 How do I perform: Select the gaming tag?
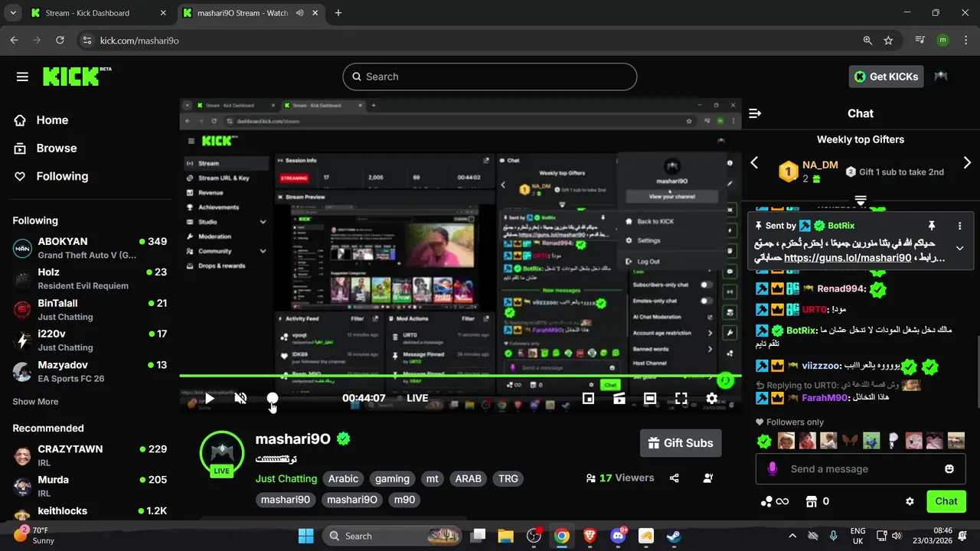[x=392, y=479]
